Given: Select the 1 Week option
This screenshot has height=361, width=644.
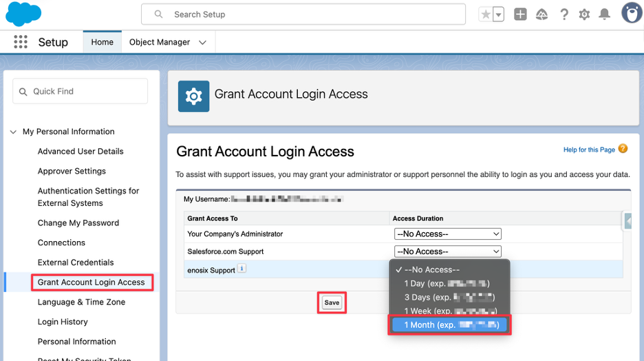Looking at the screenshot, I should click(x=449, y=311).
